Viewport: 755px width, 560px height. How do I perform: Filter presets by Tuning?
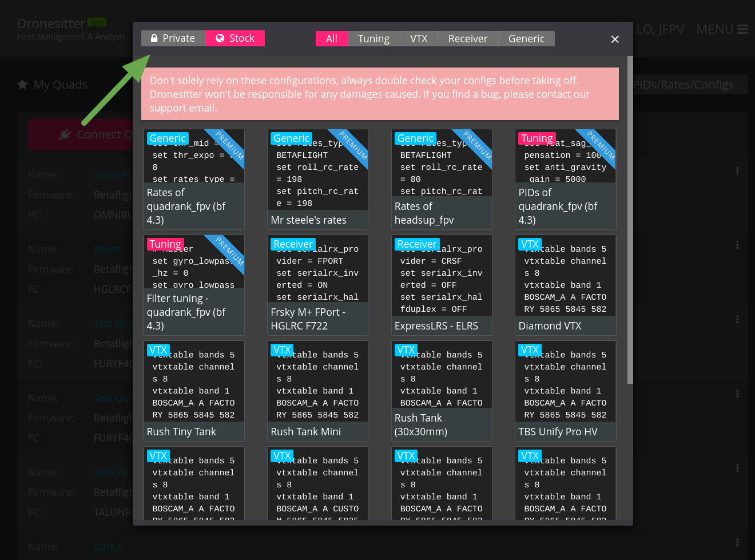(x=373, y=39)
